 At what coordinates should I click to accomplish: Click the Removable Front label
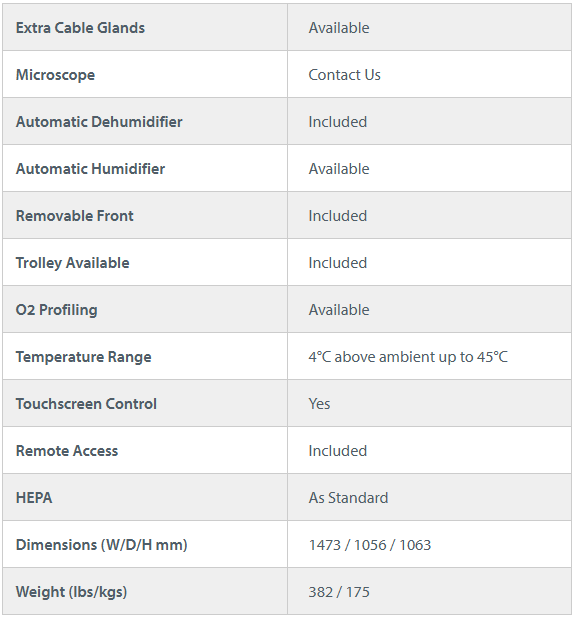tap(75, 216)
